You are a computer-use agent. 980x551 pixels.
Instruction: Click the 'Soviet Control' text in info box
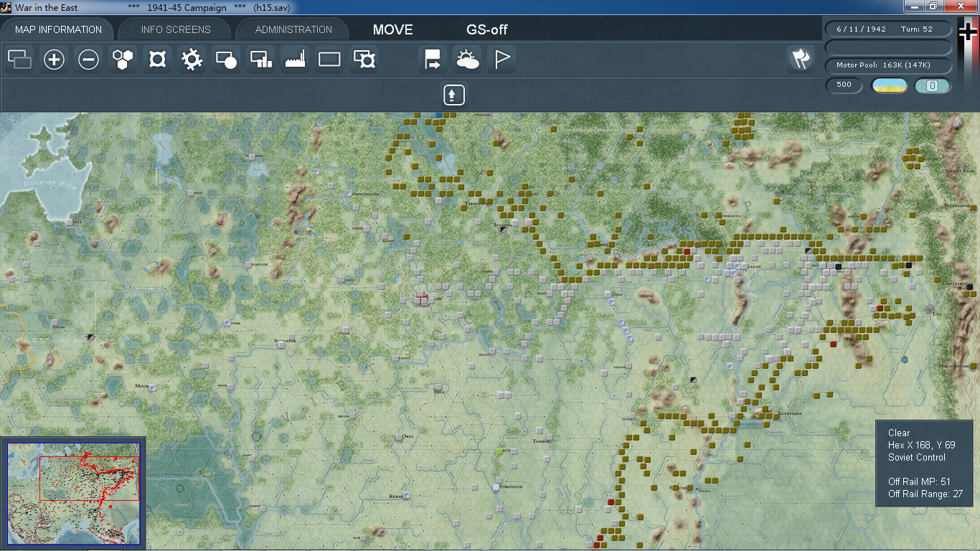(917, 457)
